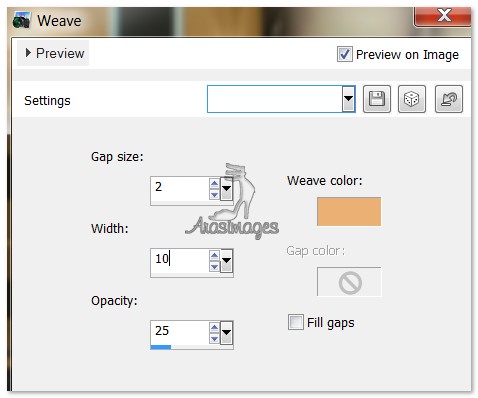
Task: Decrease Gap size with down arrow
Action: click(214, 194)
